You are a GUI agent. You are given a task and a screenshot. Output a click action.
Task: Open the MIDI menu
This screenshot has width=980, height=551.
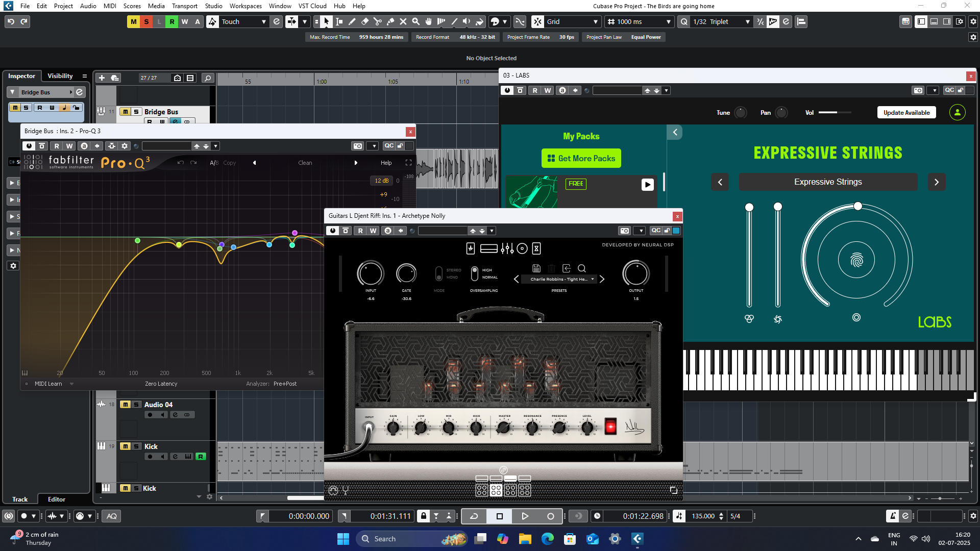pyautogui.click(x=110, y=6)
